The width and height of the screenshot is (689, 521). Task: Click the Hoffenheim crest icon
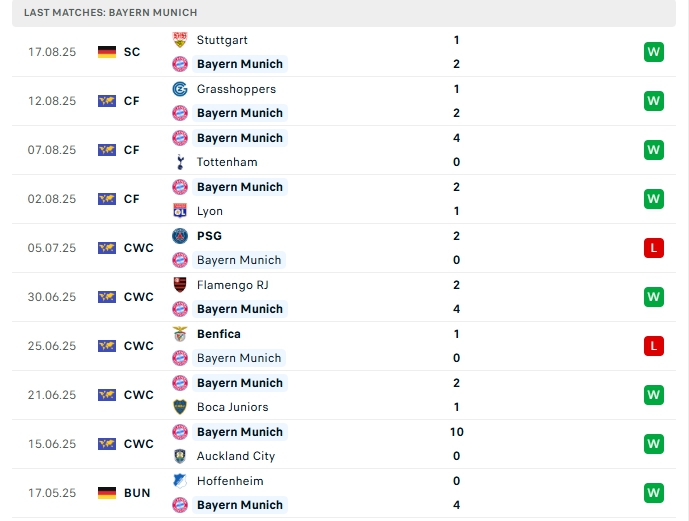pyautogui.click(x=180, y=481)
